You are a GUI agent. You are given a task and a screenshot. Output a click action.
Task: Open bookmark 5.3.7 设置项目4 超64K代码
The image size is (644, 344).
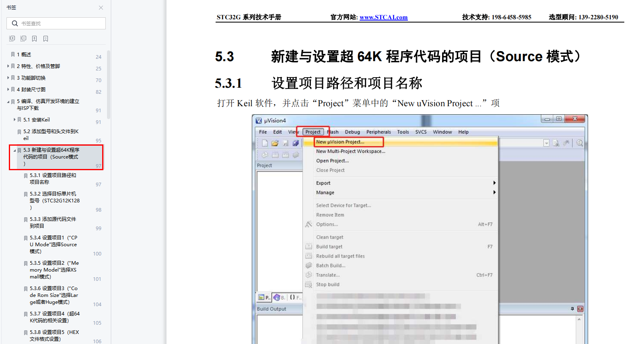click(55, 317)
